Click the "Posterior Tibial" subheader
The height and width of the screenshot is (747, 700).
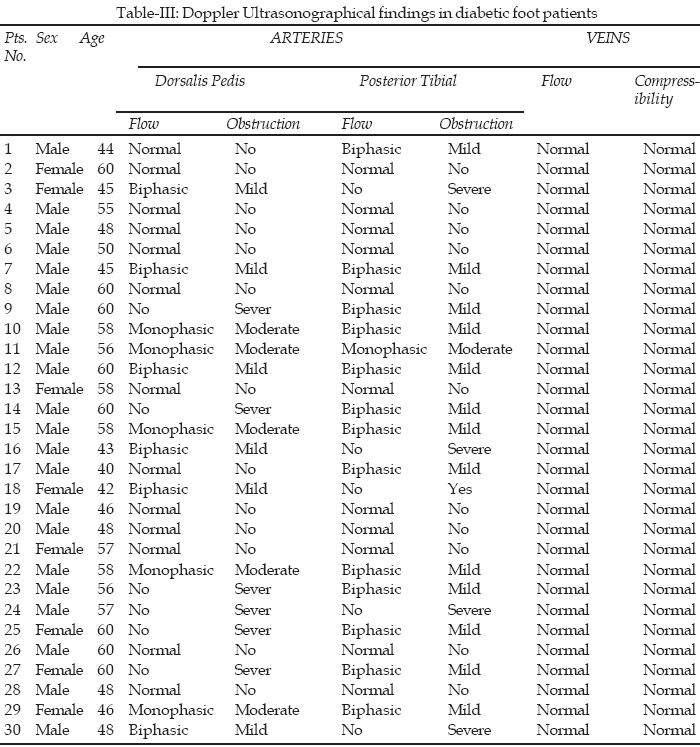tap(407, 81)
